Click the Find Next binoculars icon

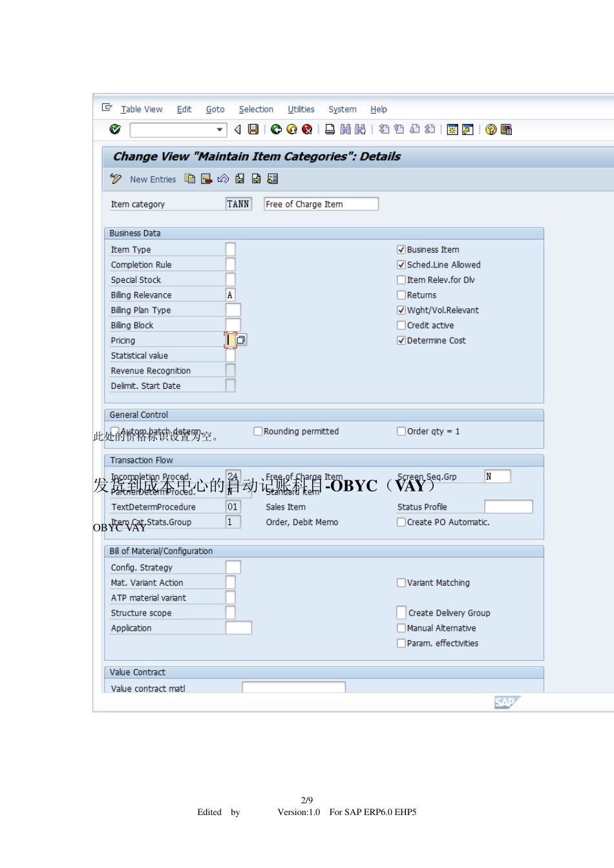[361, 129]
